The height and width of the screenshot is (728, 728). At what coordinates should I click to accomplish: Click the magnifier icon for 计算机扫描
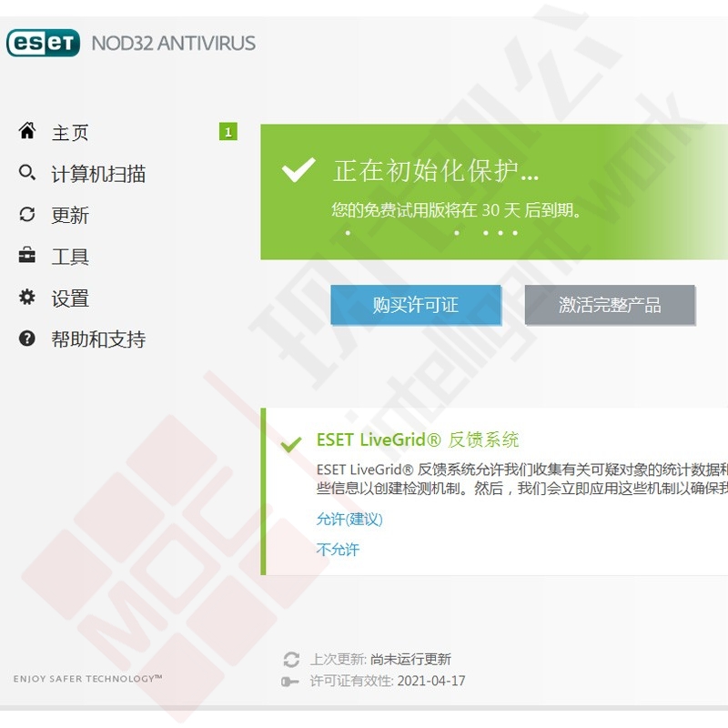pos(27,172)
